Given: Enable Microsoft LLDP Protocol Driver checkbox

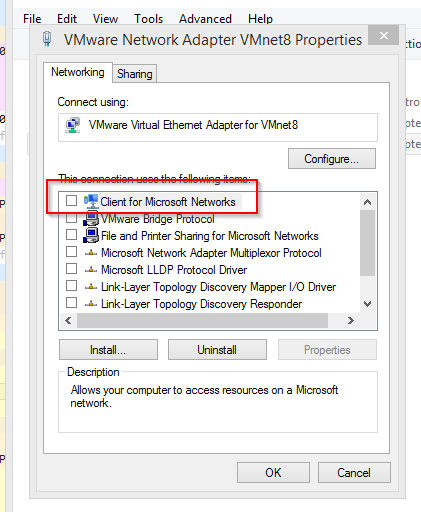Looking at the screenshot, I should 71,269.
